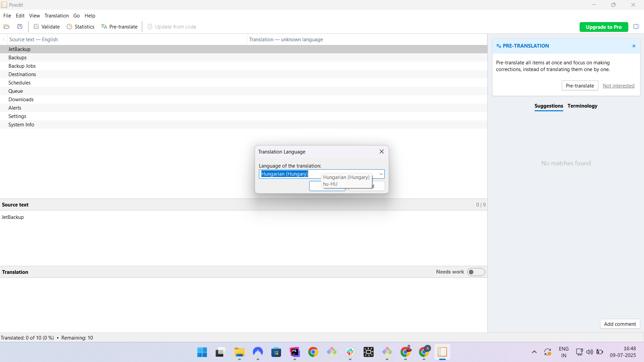Switch ENG IN input language indicator
Viewport: 644px width, 362px height.
564,352
